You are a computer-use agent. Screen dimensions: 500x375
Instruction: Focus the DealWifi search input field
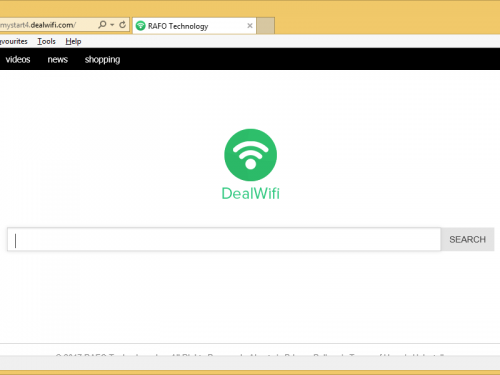[x=224, y=239]
